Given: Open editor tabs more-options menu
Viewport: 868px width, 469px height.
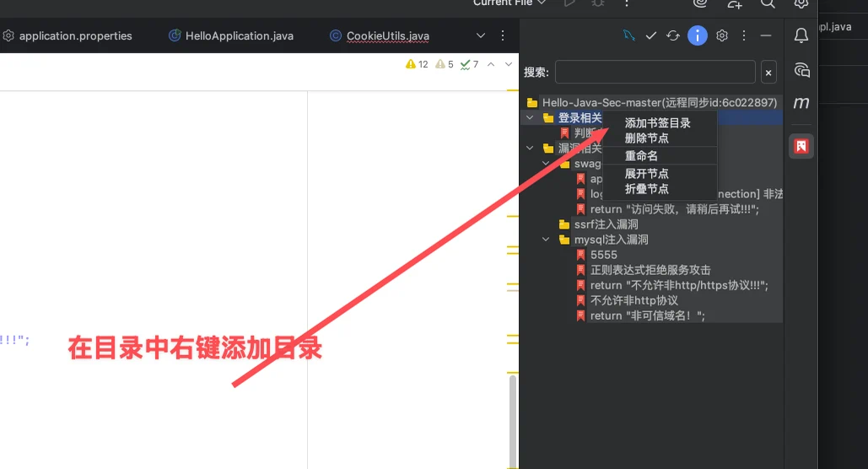Looking at the screenshot, I should (x=503, y=35).
